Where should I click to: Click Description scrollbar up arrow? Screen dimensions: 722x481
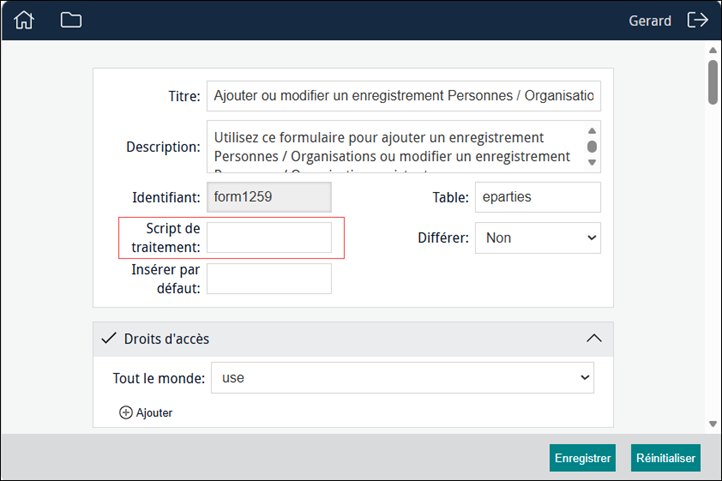(592, 131)
